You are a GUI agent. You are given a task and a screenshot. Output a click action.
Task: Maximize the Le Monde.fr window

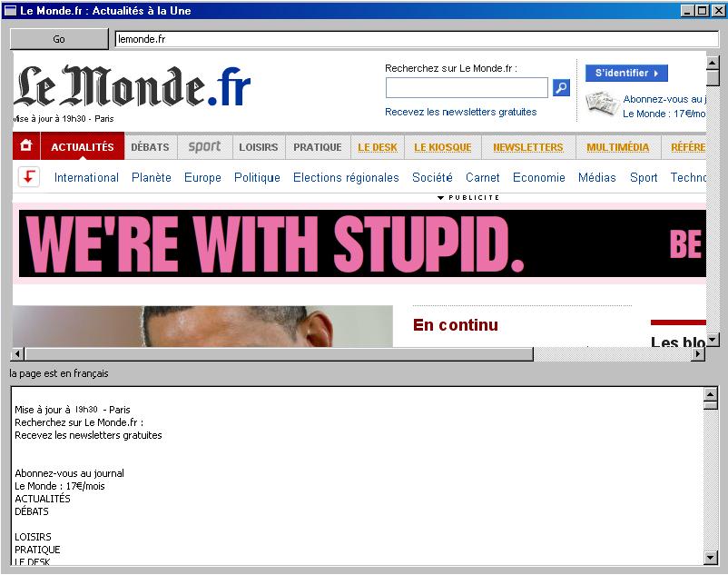(x=702, y=10)
